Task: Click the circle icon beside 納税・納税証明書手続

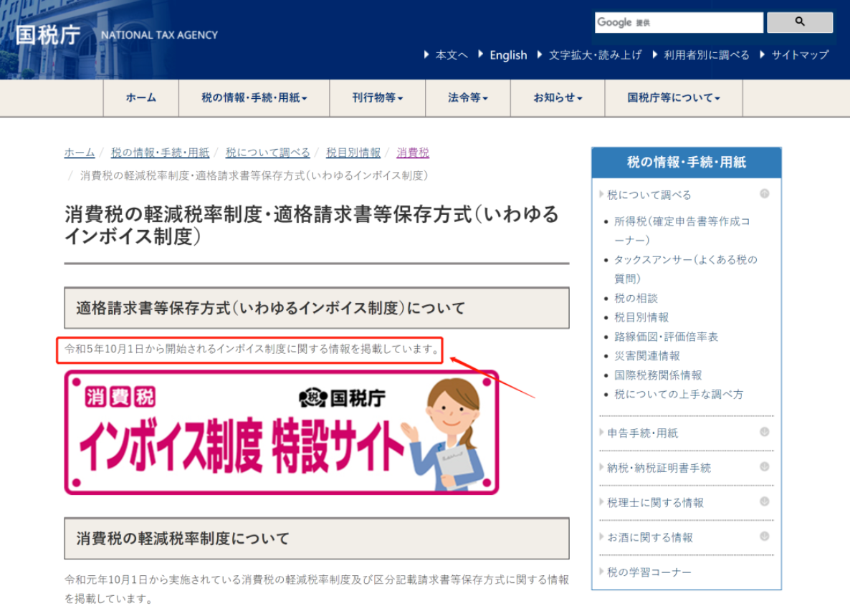Action: pyautogui.click(x=764, y=467)
